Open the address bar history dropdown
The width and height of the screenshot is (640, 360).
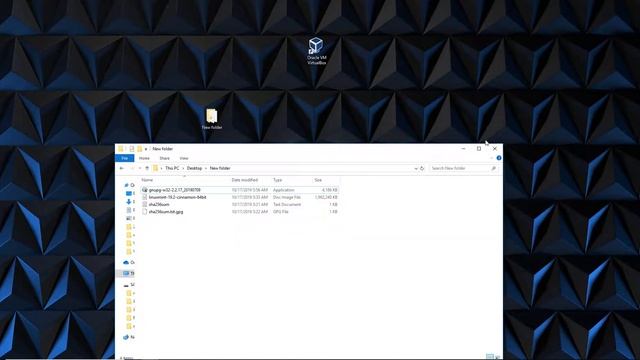pyautogui.click(x=416, y=168)
